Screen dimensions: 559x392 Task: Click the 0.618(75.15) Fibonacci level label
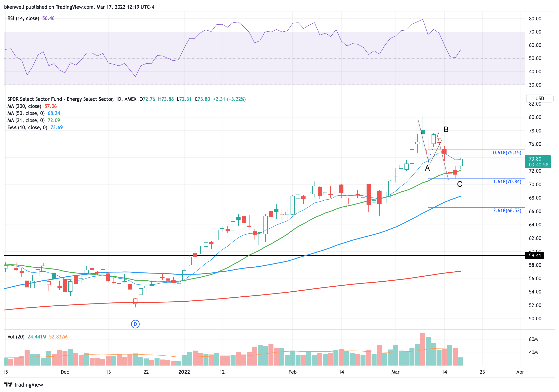[507, 153]
